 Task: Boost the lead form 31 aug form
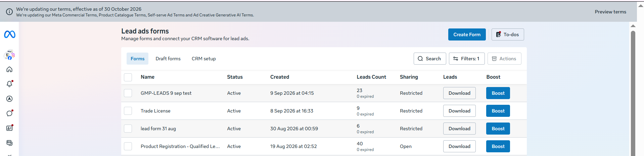coord(498,129)
